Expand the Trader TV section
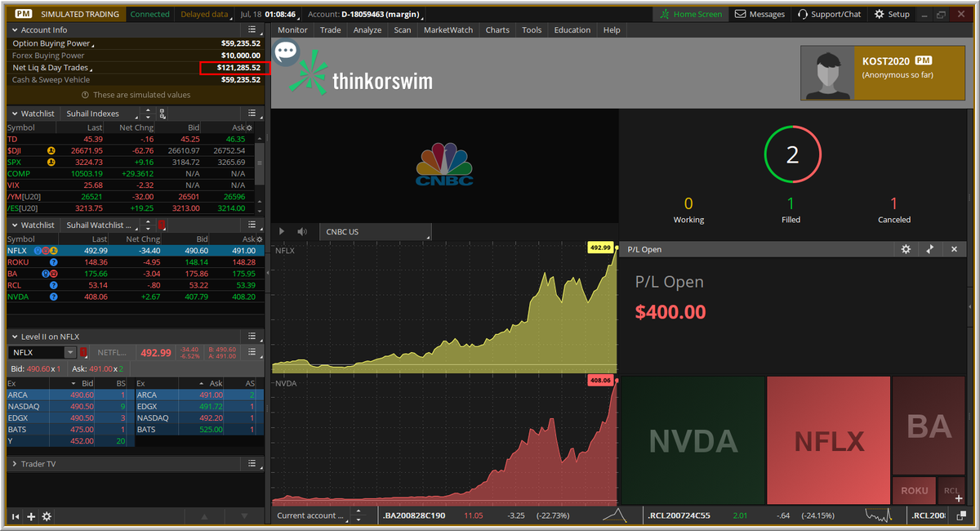The width and height of the screenshot is (980, 531). coord(14,464)
